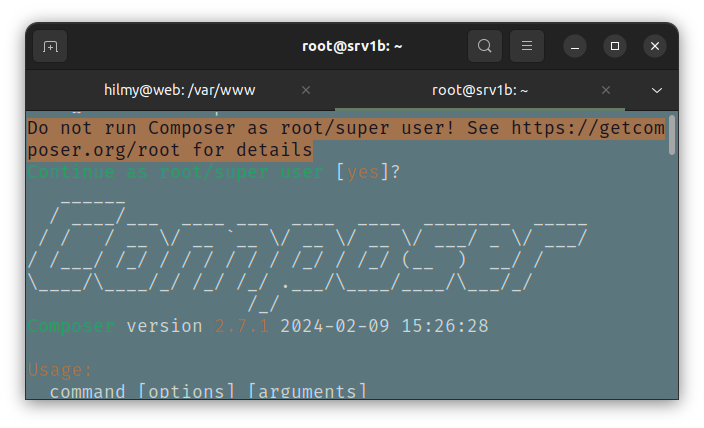The height and width of the screenshot is (428, 704).
Task: Click the search magnifier icon
Action: pyautogui.click(x=484, y=46)
